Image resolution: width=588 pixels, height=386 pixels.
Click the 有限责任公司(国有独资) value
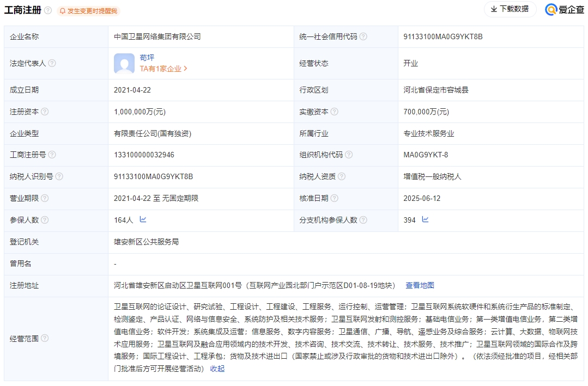pos(153,133)
